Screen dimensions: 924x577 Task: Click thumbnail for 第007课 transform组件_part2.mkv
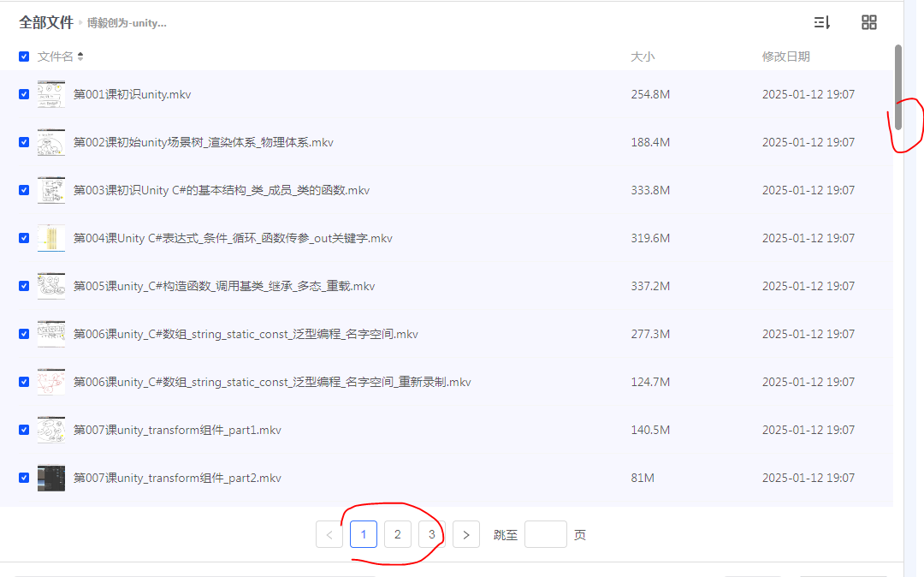click(51, 478)
